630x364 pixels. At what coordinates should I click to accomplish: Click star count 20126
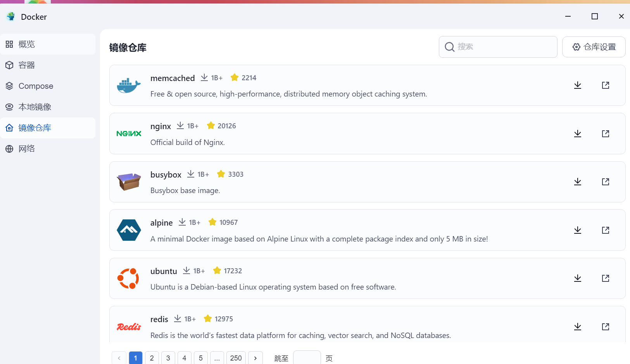click(x=227, y=126)
